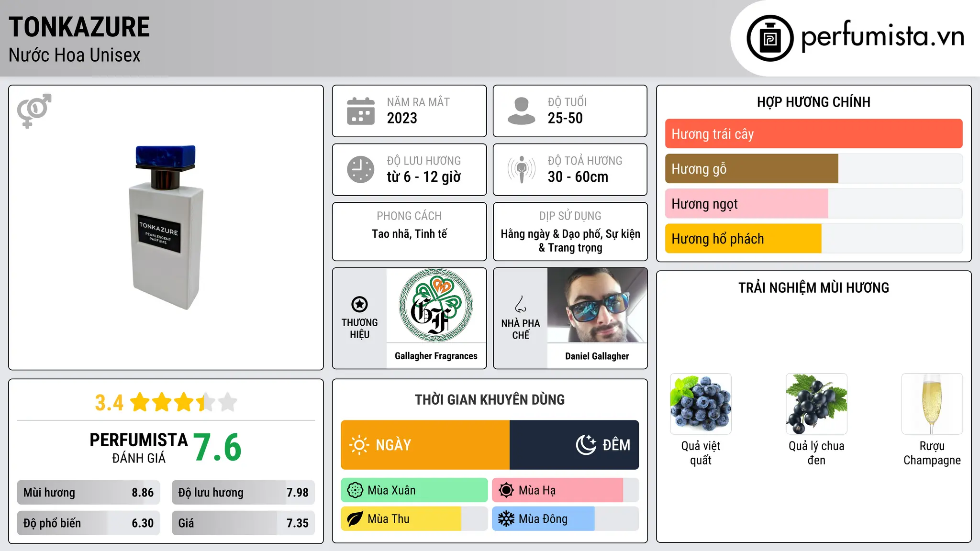Click the projection value 30 - 60cm
This screenshot has height=551, width=980.
coord(578,177)
